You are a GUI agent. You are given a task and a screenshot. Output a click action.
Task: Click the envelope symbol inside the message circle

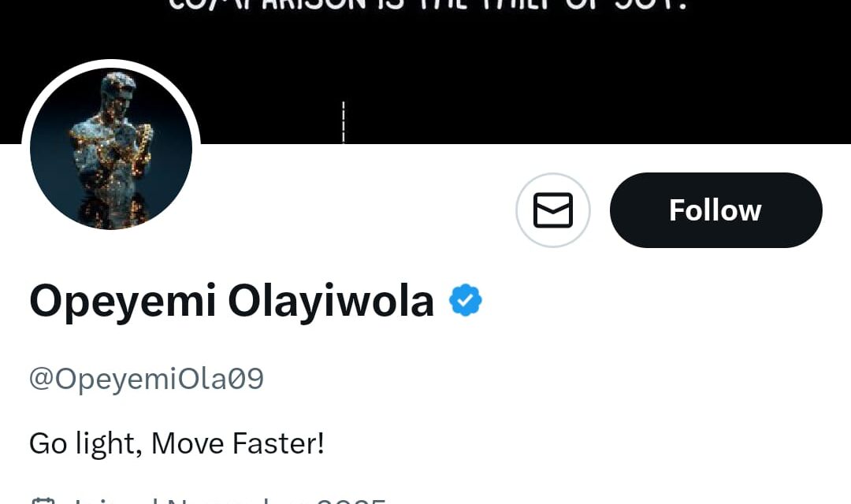tap(553, 210)
